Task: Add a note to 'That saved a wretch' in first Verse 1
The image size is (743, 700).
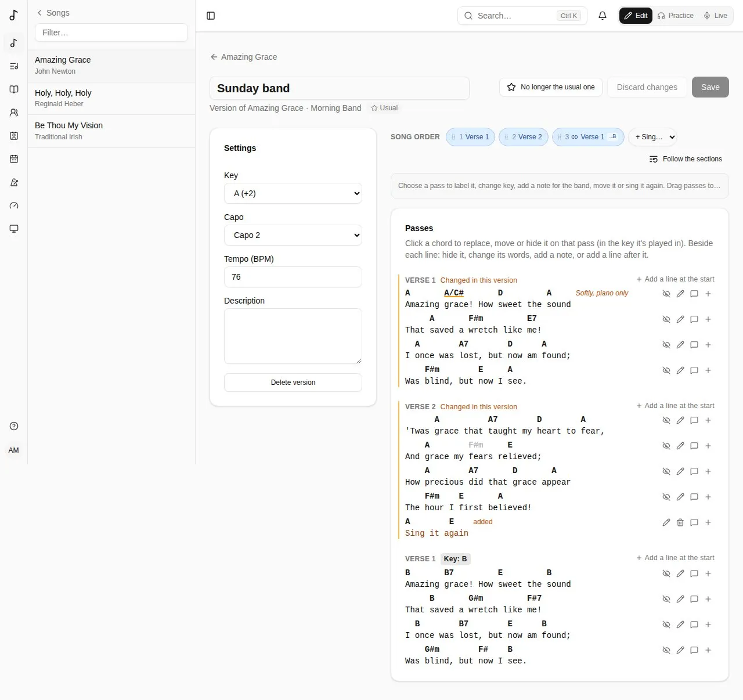Action: [694, 319]
